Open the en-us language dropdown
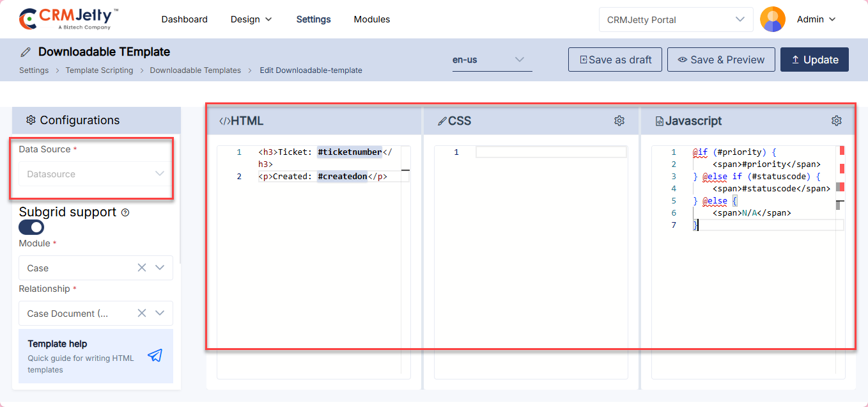This screenshot has width=868, height=407. click(x=492, y=60)
